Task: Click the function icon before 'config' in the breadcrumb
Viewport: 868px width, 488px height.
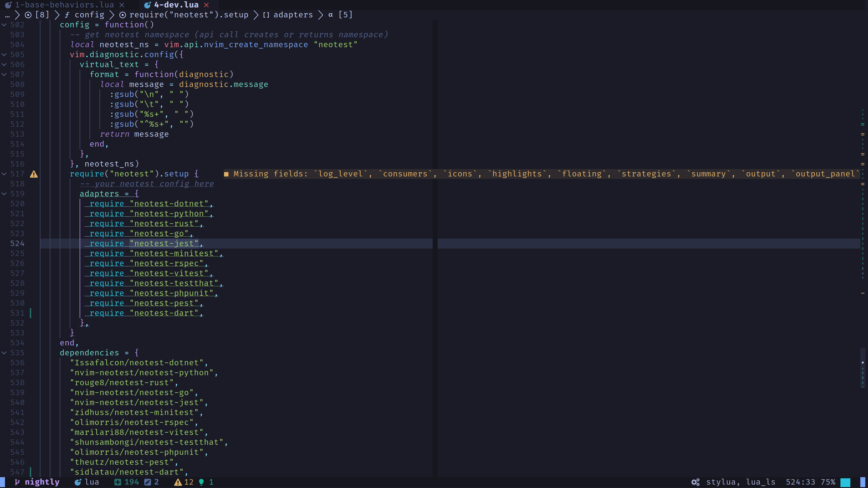Action: [67, 15]
